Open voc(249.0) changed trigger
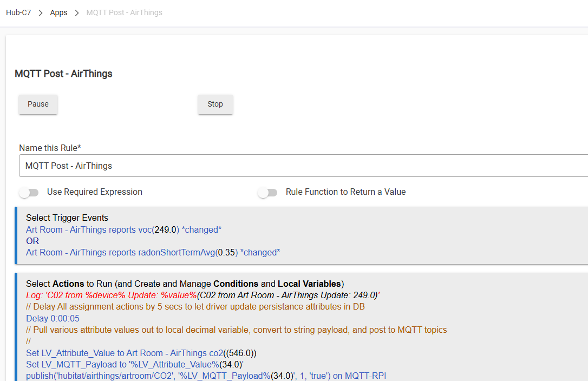Screen dimensions: 588x381 click(124, 230)
